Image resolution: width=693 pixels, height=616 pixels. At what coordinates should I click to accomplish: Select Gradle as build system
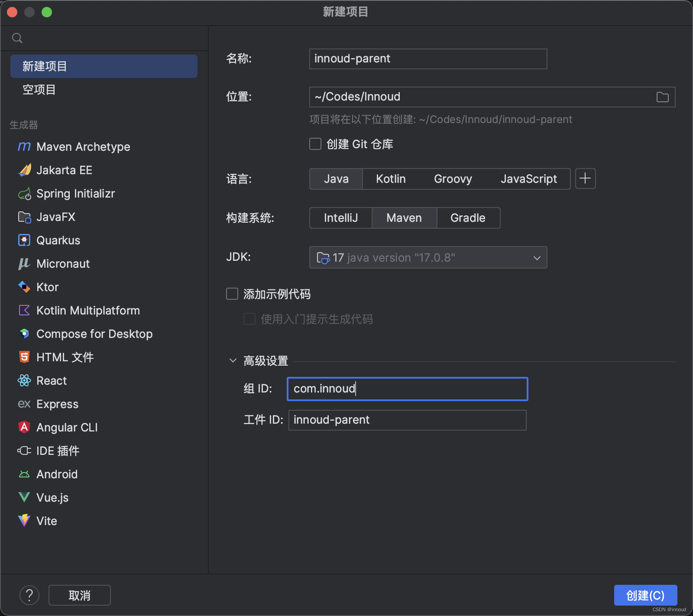tap(468, 218)
